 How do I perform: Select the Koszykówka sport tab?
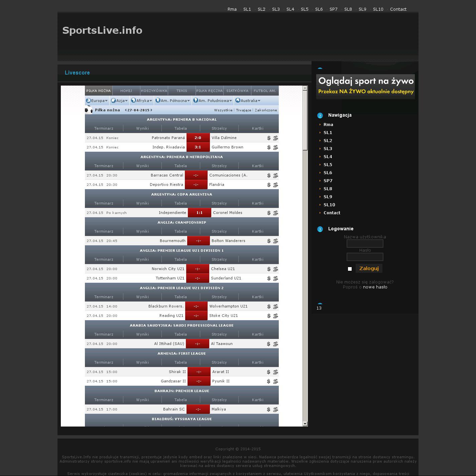[154, 91]
